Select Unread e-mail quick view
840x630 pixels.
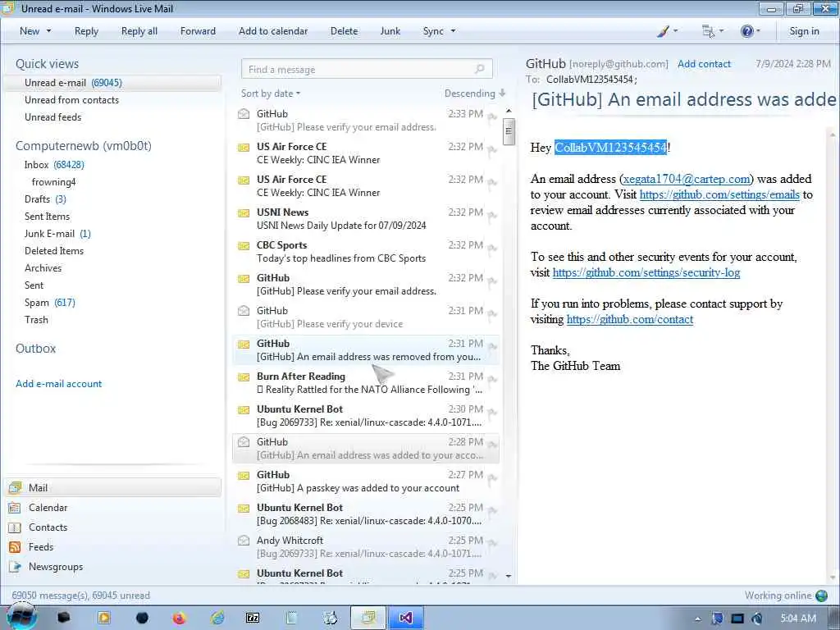point(112,83)
